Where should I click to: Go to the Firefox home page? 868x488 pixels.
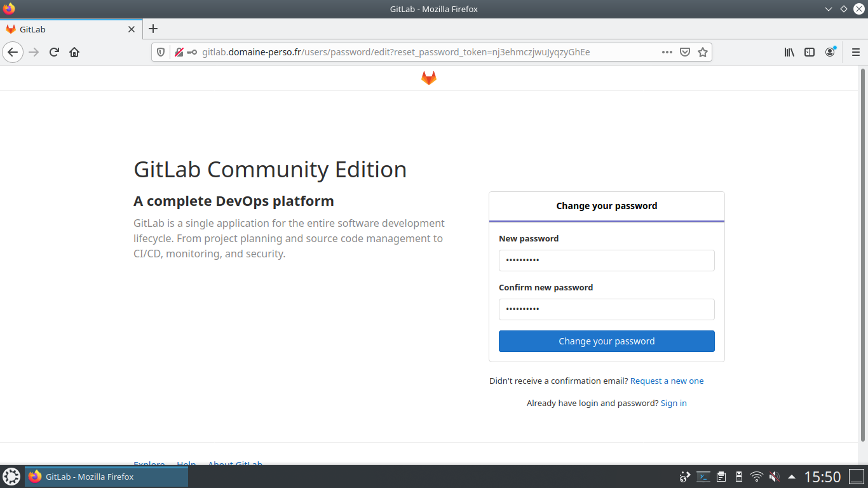pyautogui.click(x=74, y=52)
